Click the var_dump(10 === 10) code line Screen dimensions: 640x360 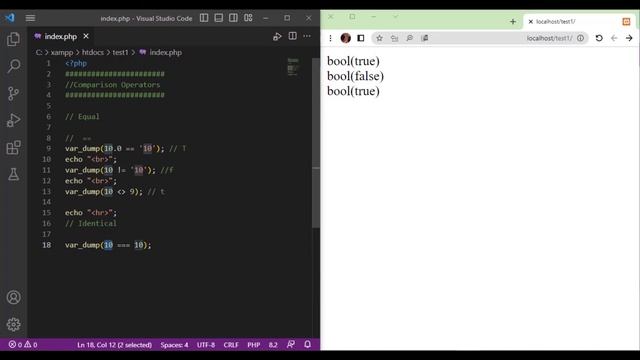coord(108,245)
